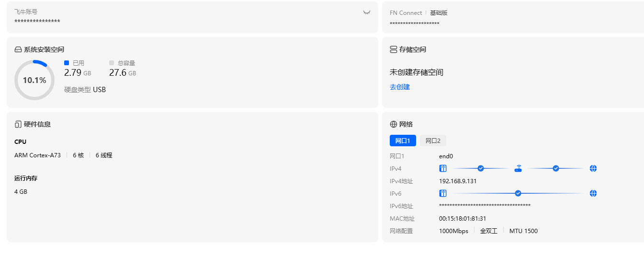644x259 pixels.
Task: Click the 全双工 duplex value
Action: point(489,231)
